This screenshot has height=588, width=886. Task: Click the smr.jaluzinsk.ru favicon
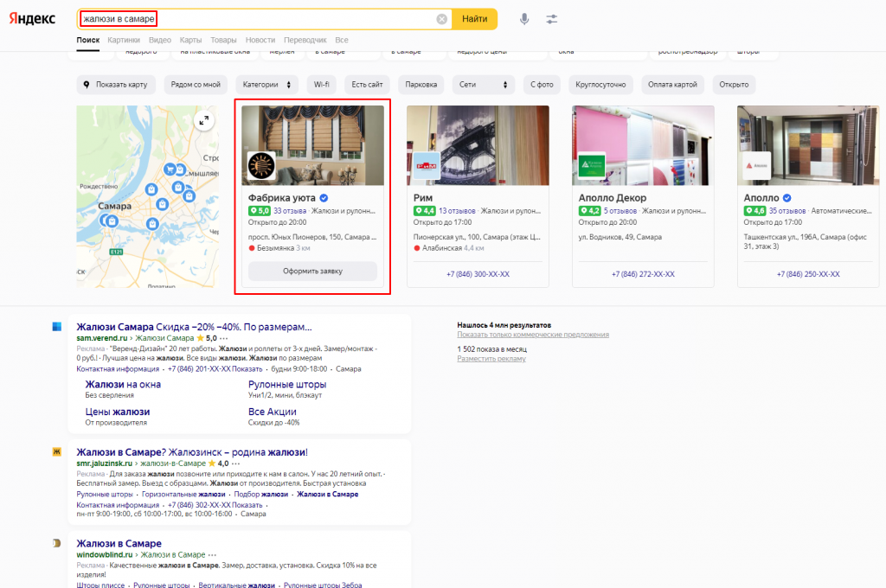[x=56, y=451]
